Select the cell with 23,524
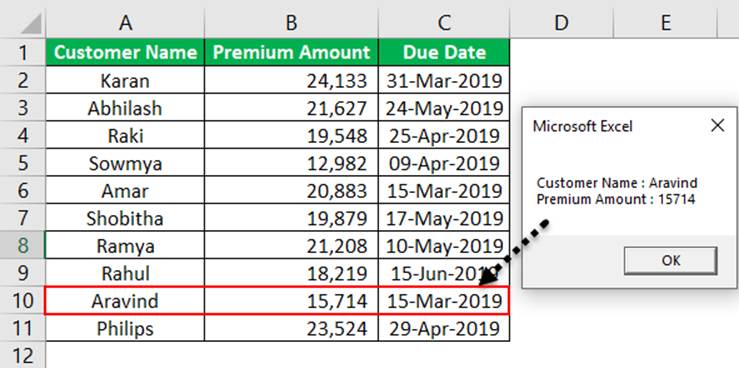Viewport: 739px width, 368px height. [x=291, y=328]
